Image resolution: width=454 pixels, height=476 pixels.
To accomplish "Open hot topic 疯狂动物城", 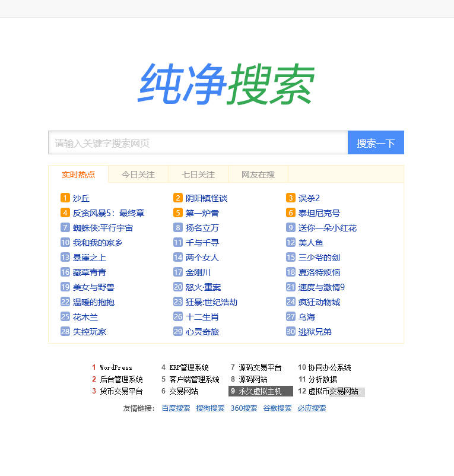I will click(x=319, y=302).
